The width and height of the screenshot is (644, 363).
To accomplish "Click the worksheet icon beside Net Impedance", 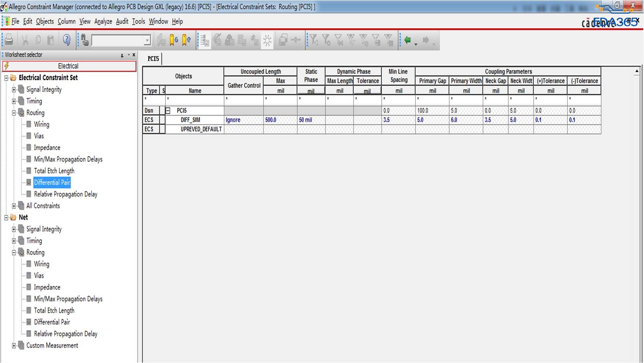I will [x=29, y=287].
